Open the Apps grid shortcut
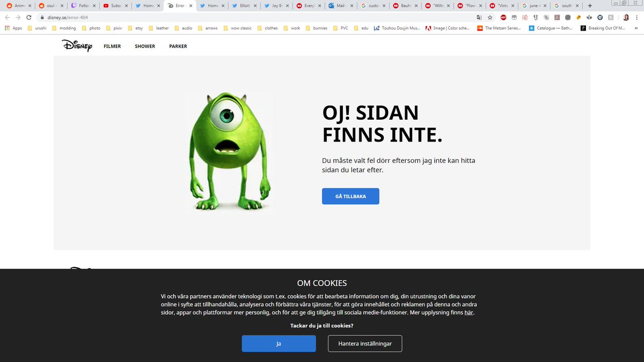The width and height of the screenshot is (644, 362). 13,28
